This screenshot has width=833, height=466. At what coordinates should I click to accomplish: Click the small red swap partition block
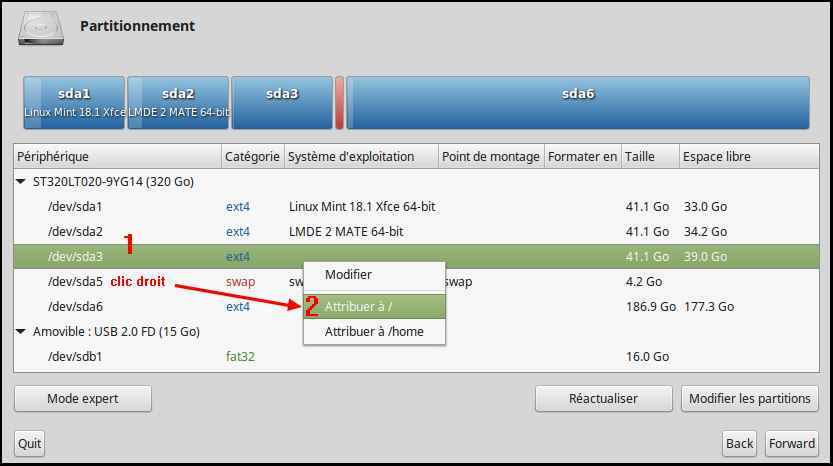click(x=339, y=102)
